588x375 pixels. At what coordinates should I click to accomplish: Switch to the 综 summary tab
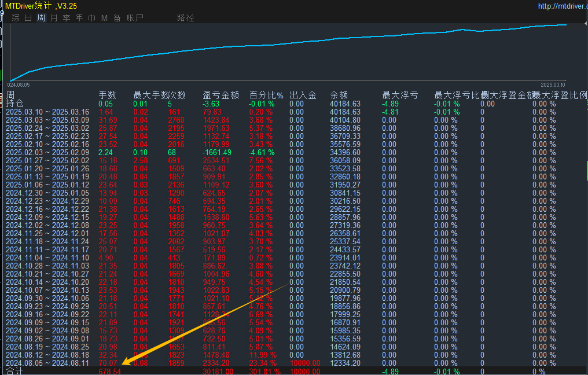coord(16,17)
